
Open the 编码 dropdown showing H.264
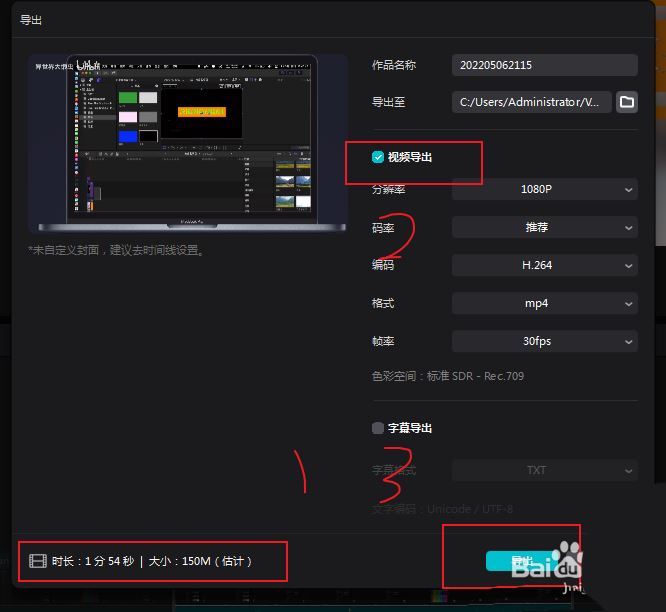pyautogui.click(x=544, y=265)
